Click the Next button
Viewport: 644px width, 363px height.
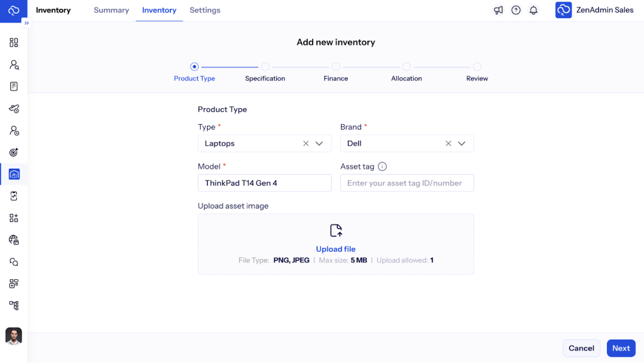[x=621, y=348]
